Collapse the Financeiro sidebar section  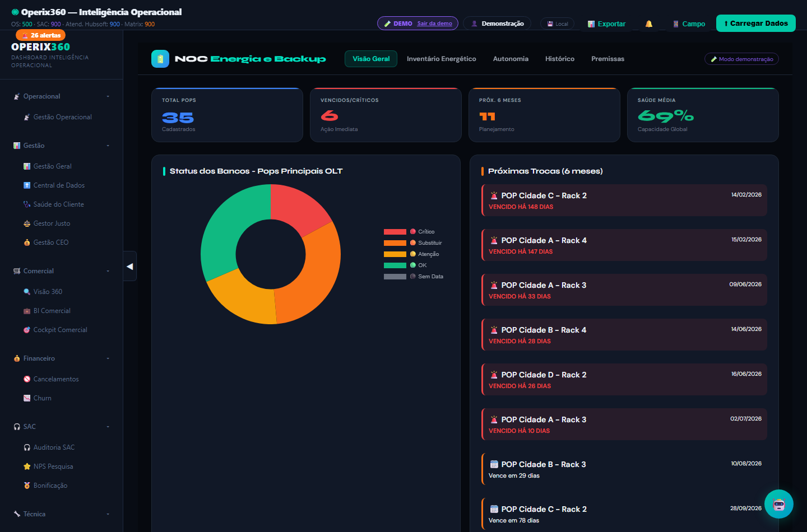point(62,358)
